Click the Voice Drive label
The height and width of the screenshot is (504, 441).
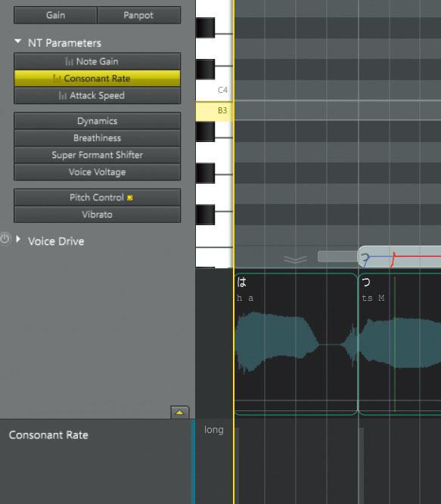pyautogui.click(x=56, y=241)
